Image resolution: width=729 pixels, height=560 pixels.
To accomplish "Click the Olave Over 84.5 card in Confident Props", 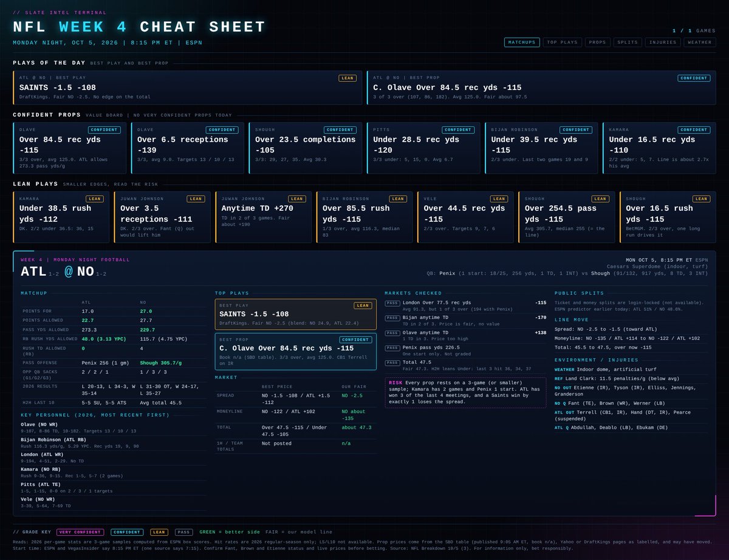I will click(69, 148).
